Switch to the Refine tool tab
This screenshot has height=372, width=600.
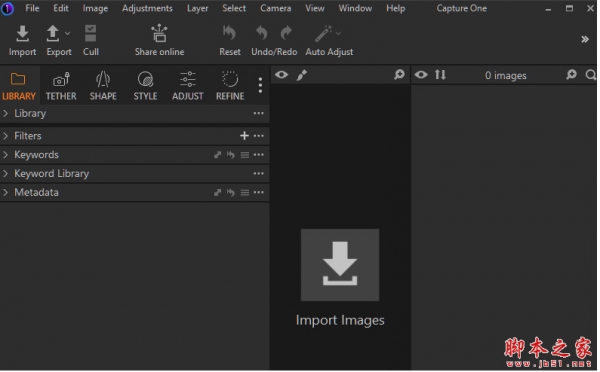(230, 86)
